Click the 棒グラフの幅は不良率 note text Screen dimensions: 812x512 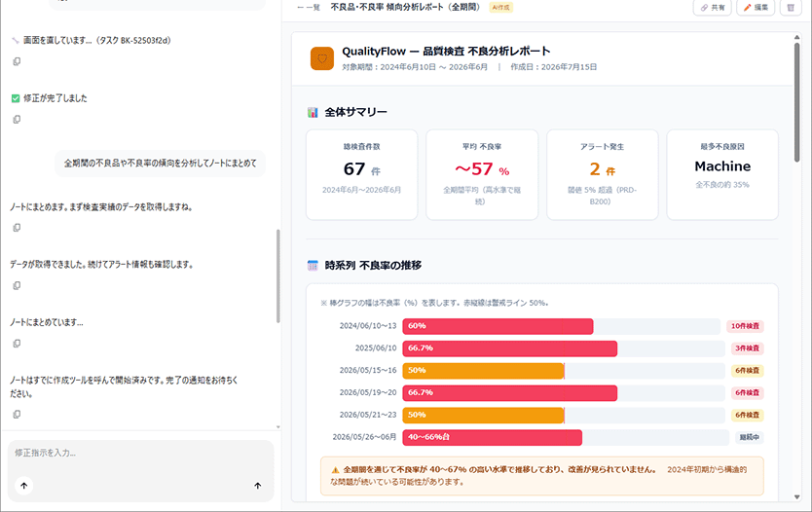point(434,304)
